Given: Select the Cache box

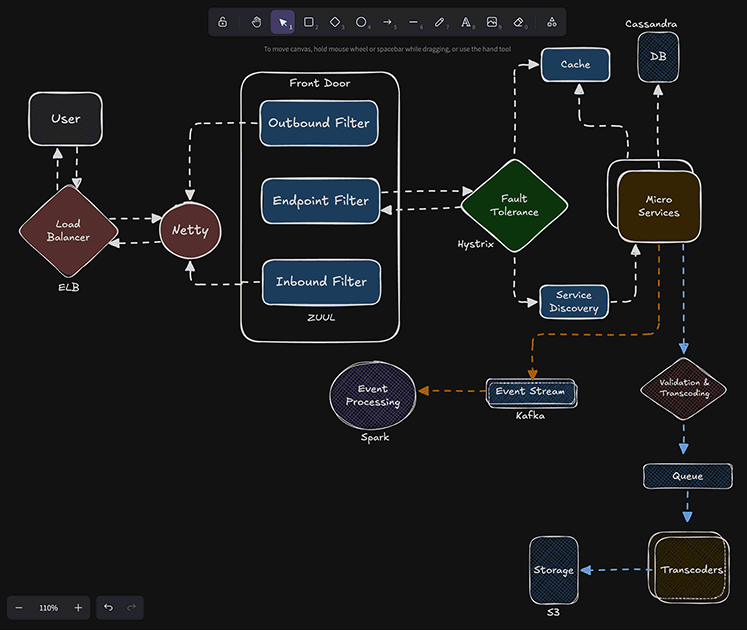Looking at the screenshot, I should coord(575,64).
